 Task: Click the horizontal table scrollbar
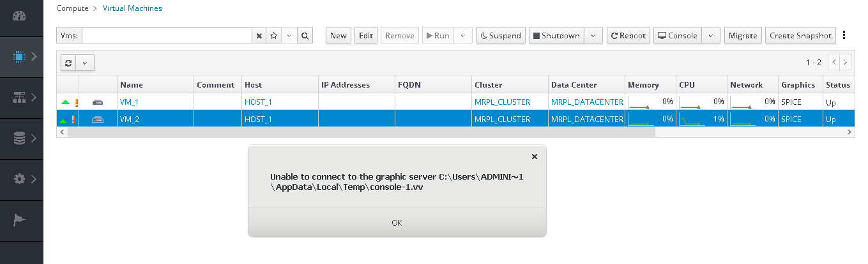pyautogui.click(x=361, y=132)
